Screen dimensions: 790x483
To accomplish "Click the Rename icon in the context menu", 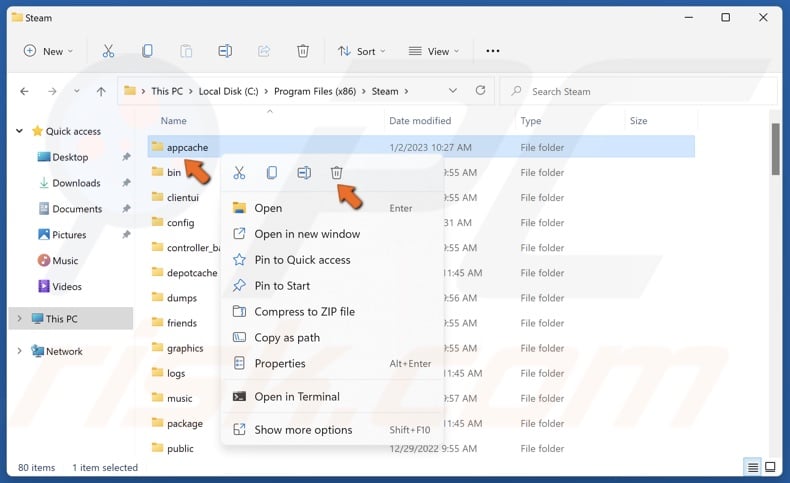I will point(304,173).
